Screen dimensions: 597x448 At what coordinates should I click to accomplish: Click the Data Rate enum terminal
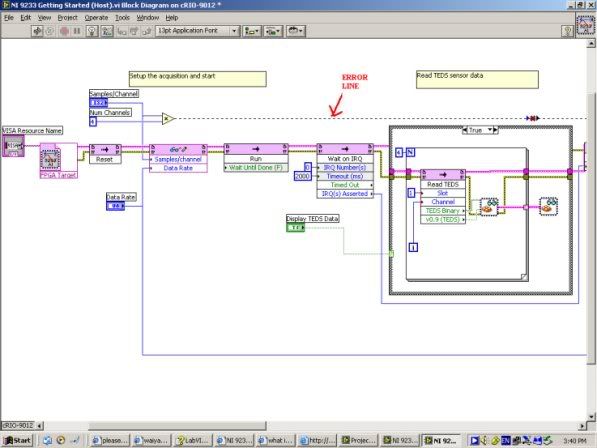116,206
